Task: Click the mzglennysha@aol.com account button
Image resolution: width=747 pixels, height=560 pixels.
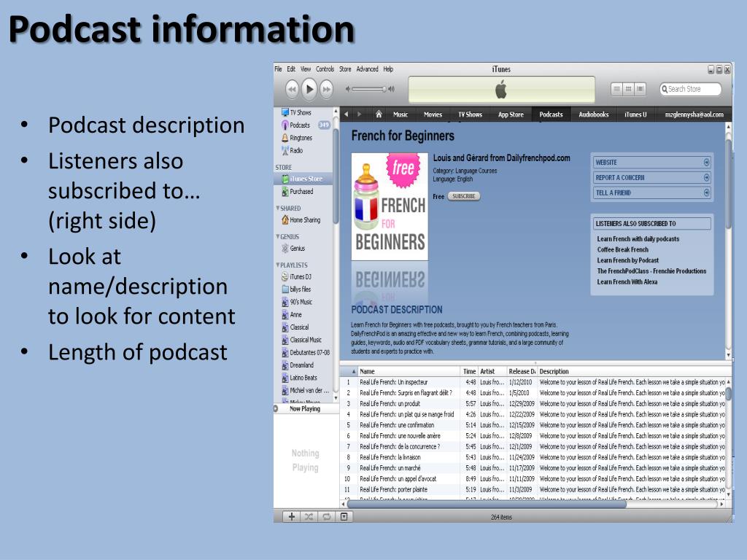Action: pos(694,114)
